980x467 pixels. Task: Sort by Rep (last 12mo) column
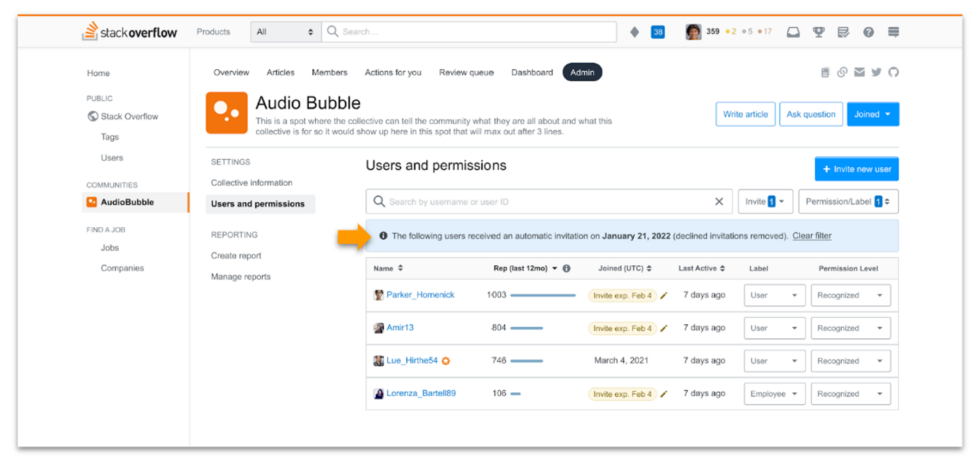525,268
